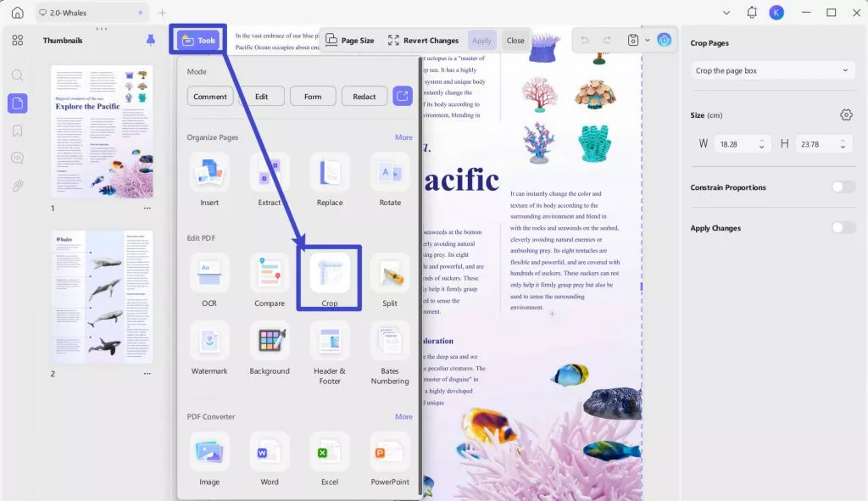Go to the home screen icon
Viewport: 868px width, 501px height.
[x=18, y=12]
